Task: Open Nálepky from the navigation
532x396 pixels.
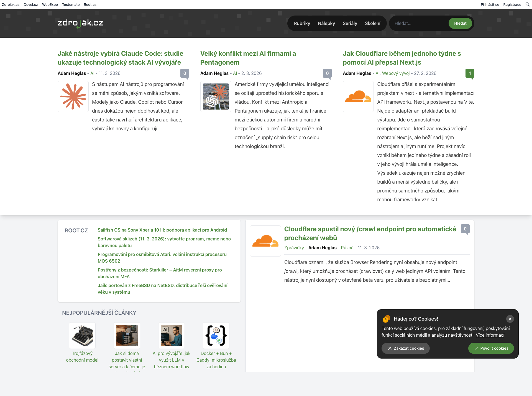Action: tap(326, 23)
